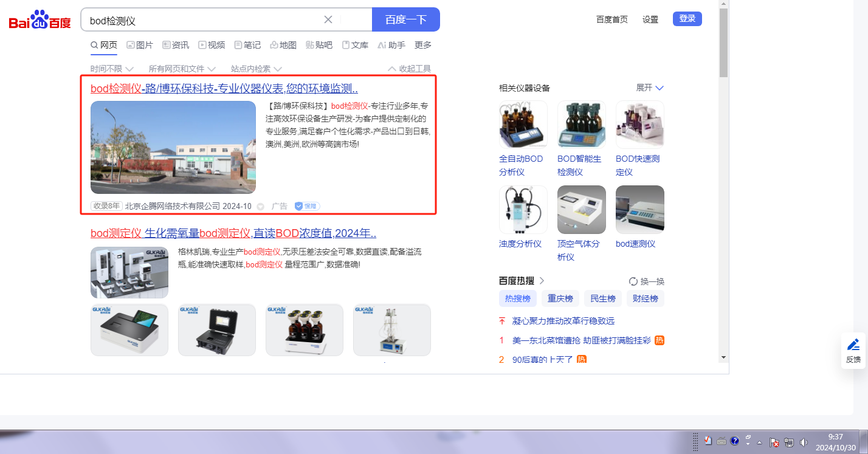Open the 设置 settings link

(x=650, y=19)
